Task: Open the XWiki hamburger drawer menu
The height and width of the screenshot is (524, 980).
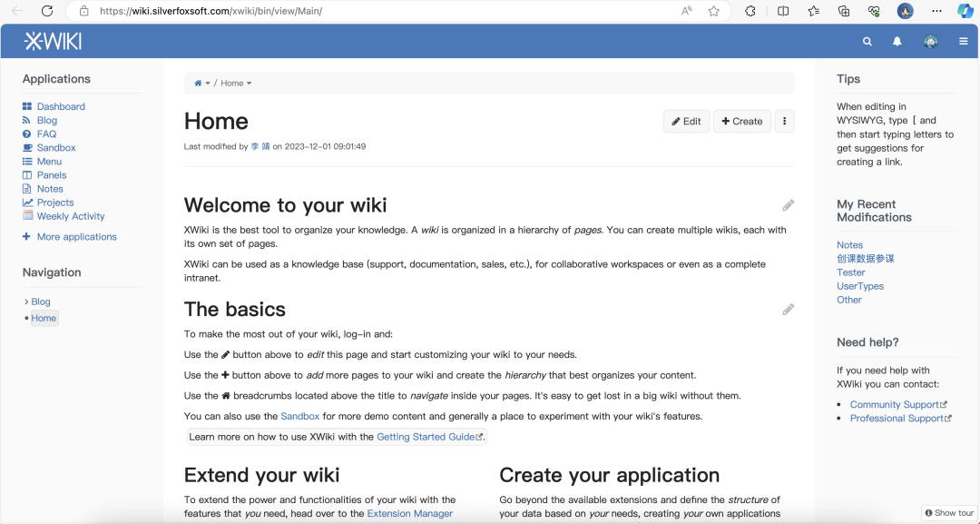Action: coord(963,41)
